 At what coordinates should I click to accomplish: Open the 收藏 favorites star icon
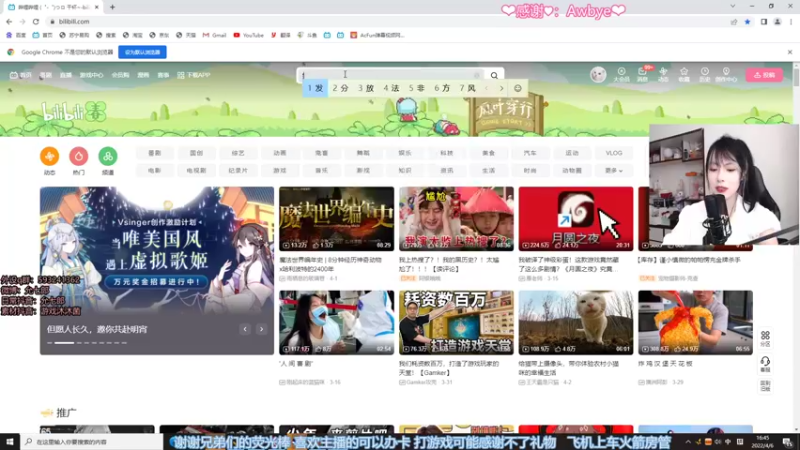point(684,74)
